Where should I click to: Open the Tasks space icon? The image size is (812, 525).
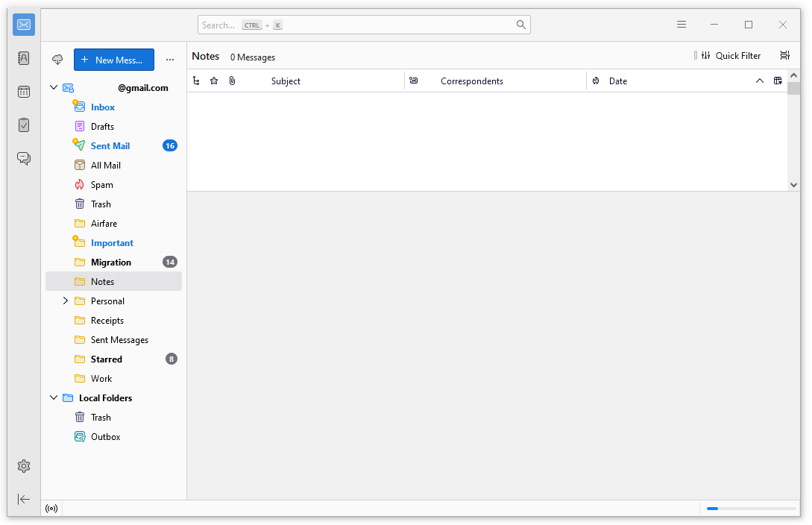coord(24,125)
